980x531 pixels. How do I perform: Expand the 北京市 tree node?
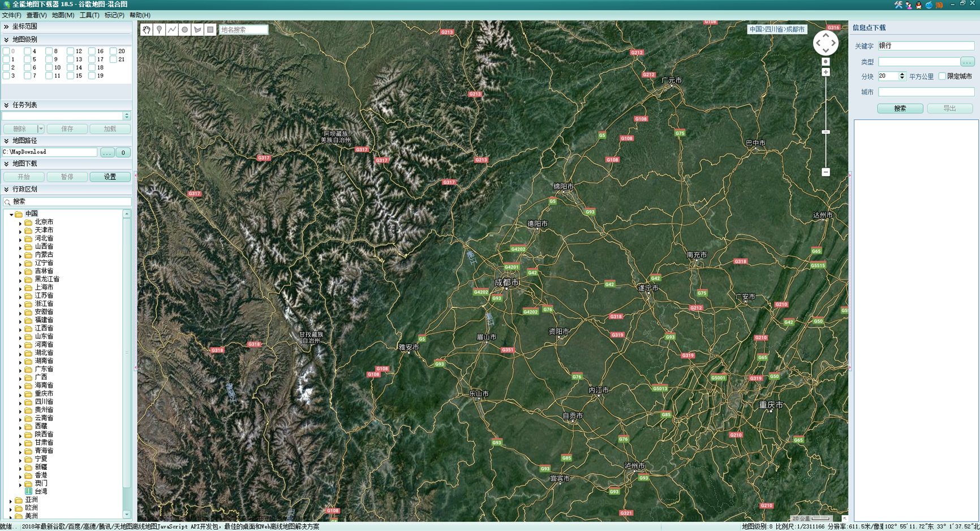tap(20, 223)
